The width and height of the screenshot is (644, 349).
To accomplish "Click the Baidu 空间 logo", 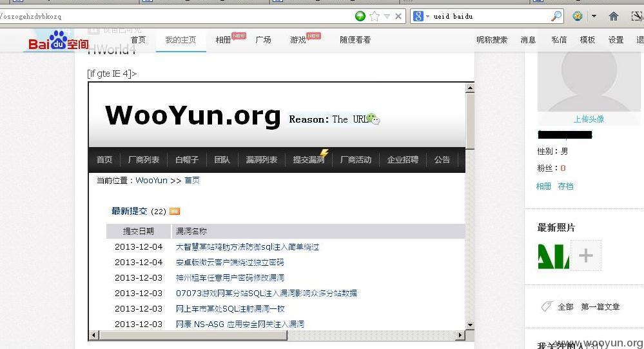I will (x=58, y=41).
